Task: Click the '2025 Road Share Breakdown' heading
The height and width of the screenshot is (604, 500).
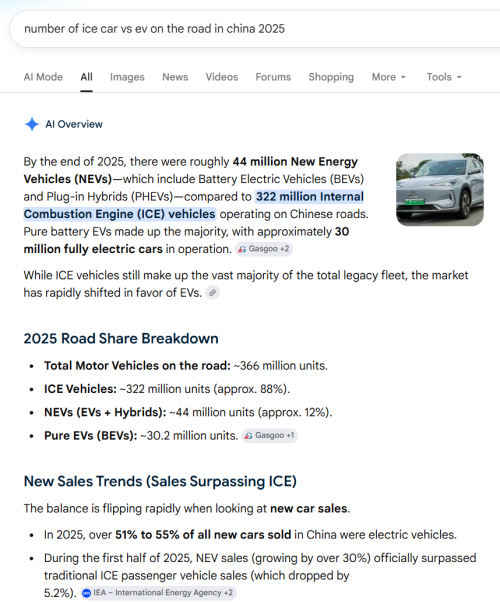Action: [x=121, y=339]
